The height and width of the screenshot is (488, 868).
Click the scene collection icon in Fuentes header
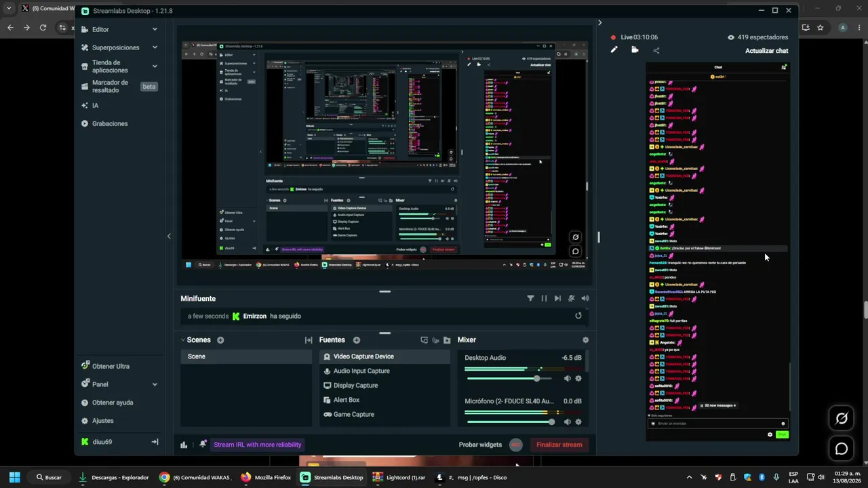[x=425, y=340]
